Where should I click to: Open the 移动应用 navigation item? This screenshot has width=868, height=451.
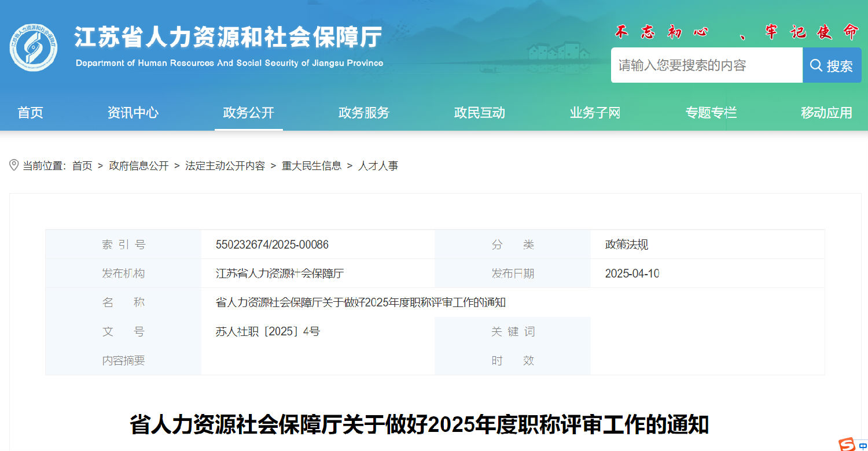pyautogui.click(x=826, y=113)
